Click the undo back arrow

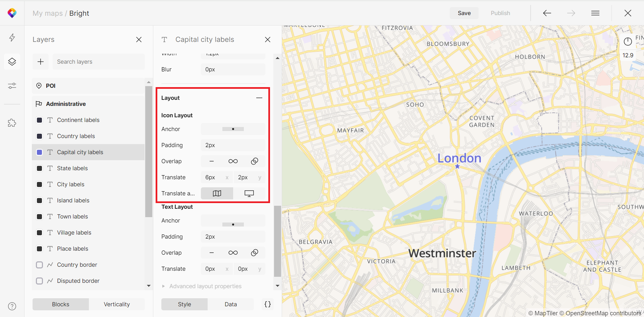coord(547,13)
